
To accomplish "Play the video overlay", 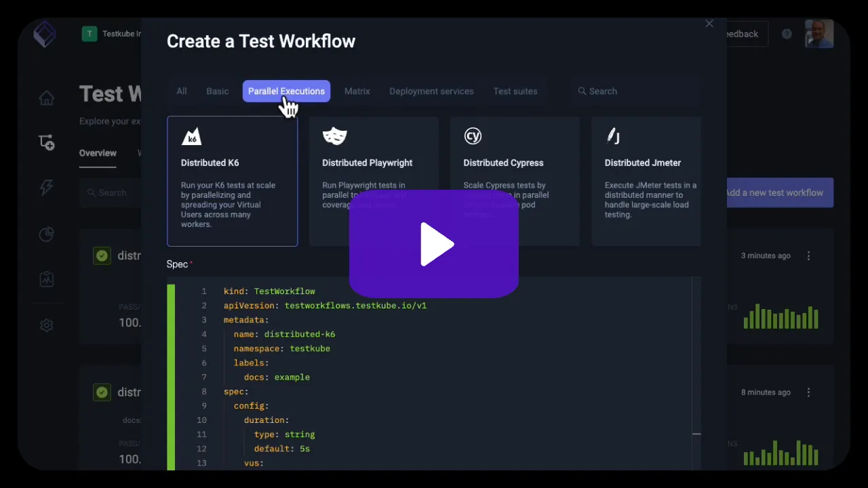I will pyautogui.click(x=434, y=244).
